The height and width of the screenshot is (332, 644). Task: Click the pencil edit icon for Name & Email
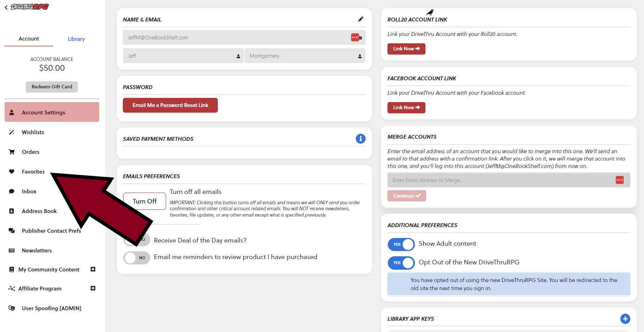point(361,19)
